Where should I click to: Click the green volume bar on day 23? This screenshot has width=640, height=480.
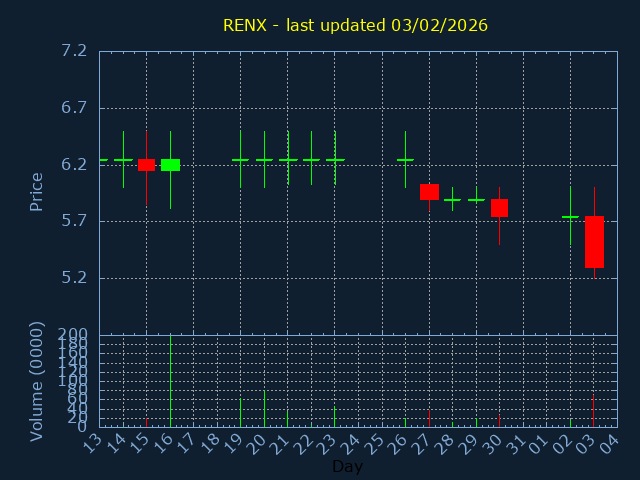pyautogui.click(x=335, y=416)
